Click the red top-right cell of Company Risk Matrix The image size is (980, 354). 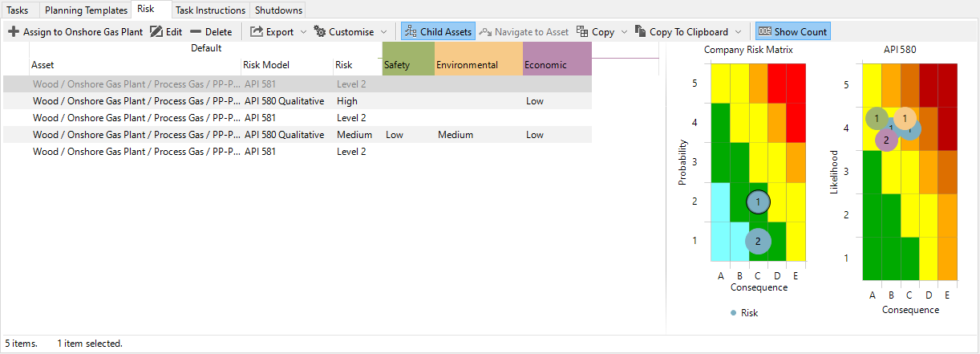(x=796, y=83)
